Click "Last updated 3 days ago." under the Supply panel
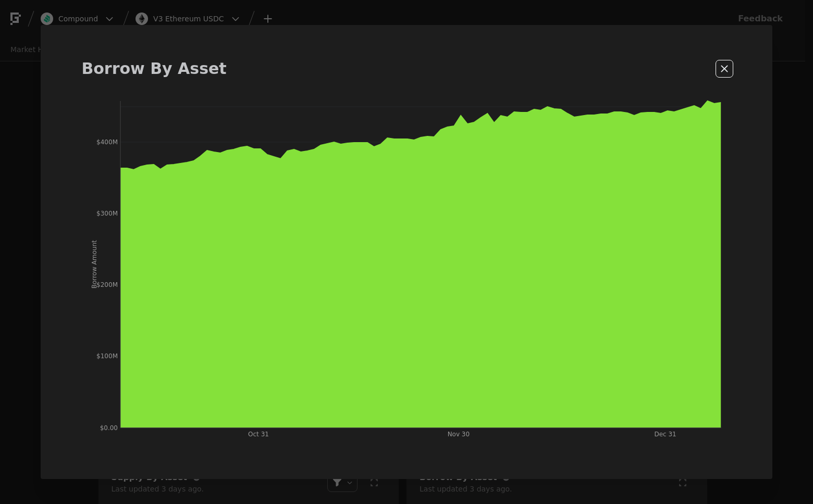Image resolution: width=813 pixels, height=504 pixels. 157,489
